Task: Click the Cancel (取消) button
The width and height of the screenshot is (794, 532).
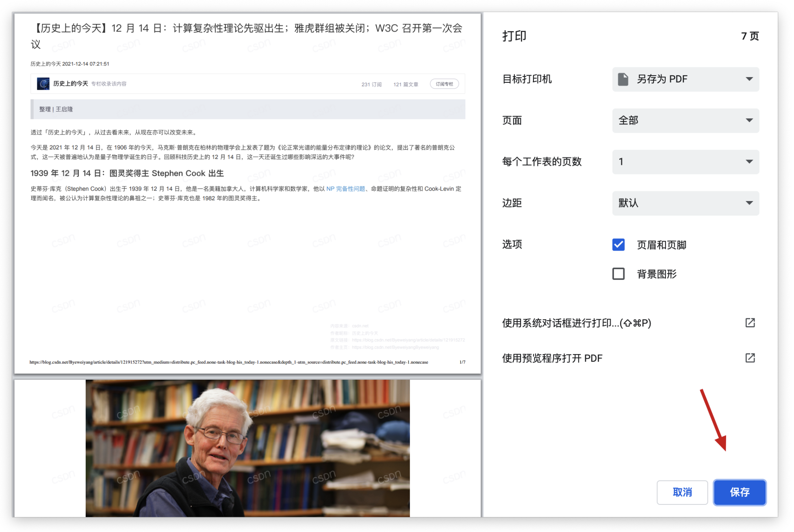Action: coord(682,492)
